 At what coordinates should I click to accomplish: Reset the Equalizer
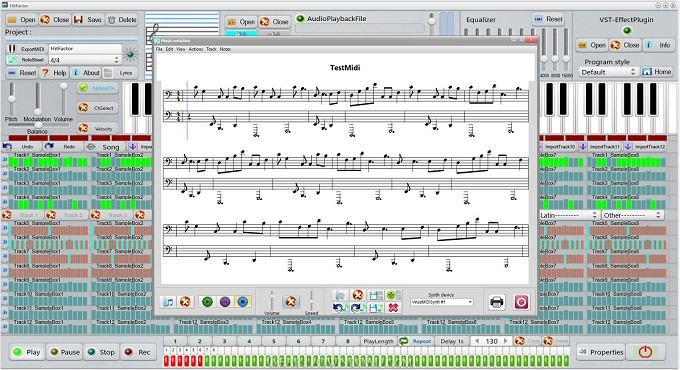point(548,20)
